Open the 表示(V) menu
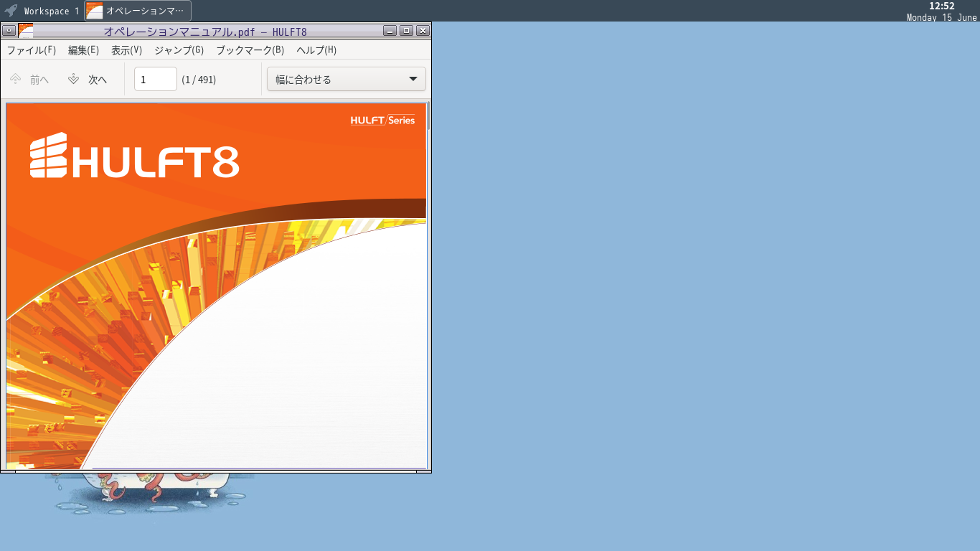This screenshot has width=980, height=551. 126,50
